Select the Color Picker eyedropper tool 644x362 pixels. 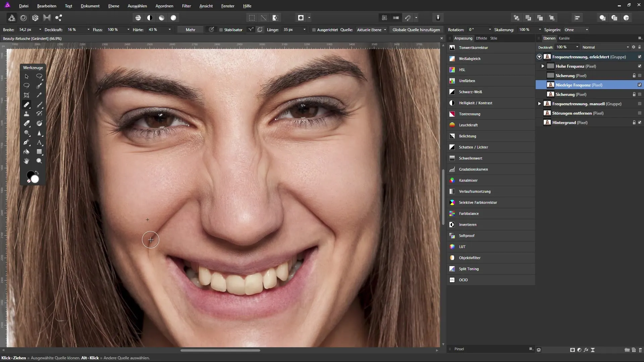click(39, 95)
